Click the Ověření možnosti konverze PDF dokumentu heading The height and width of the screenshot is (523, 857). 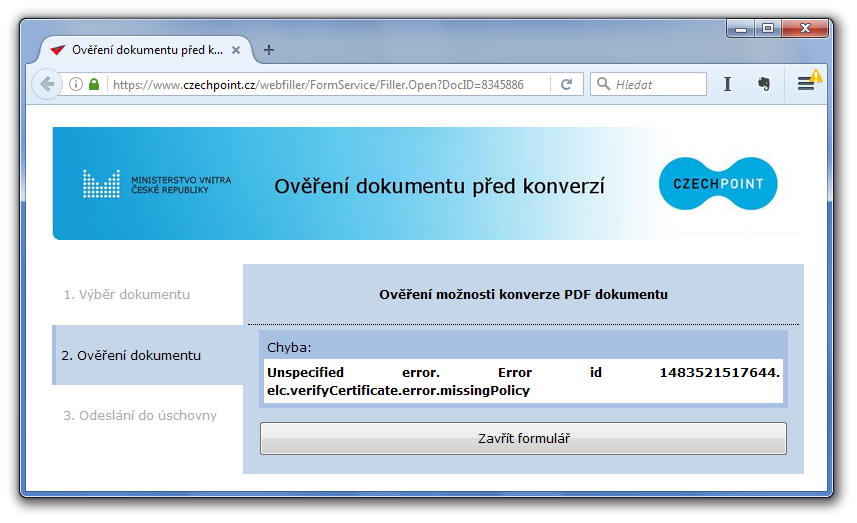[524, 295]
